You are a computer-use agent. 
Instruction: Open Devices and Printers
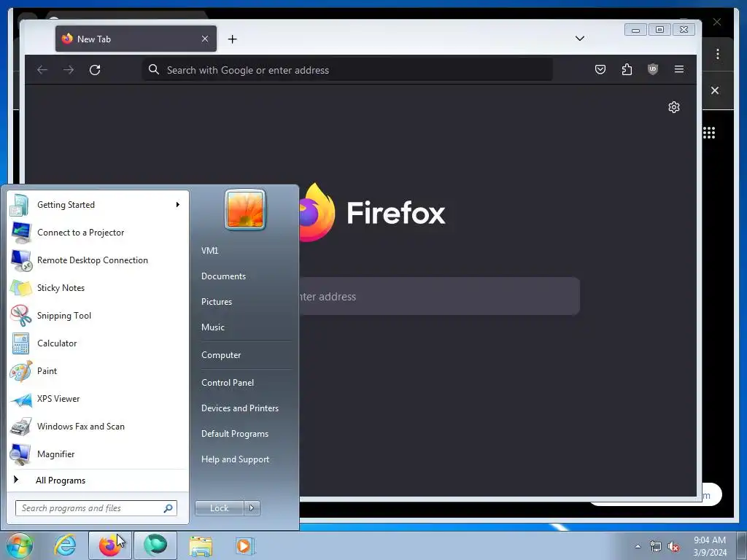pyautogui.click(x=239, y=408)
